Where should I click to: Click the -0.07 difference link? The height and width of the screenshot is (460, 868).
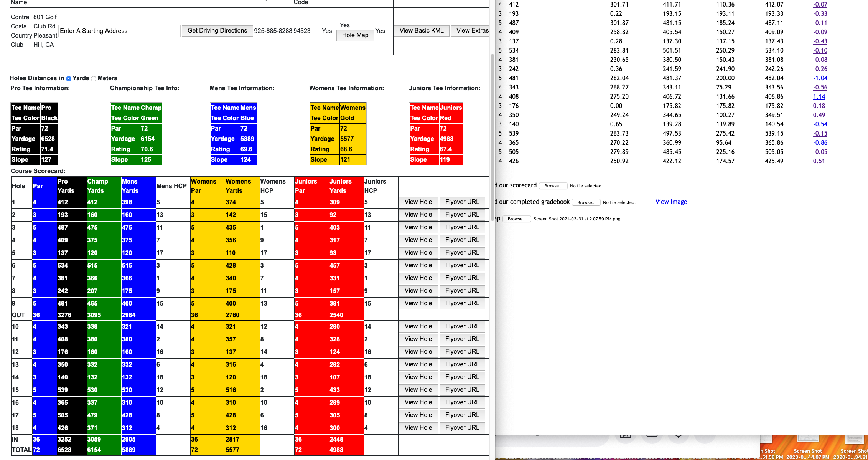(x=820, y=5)
